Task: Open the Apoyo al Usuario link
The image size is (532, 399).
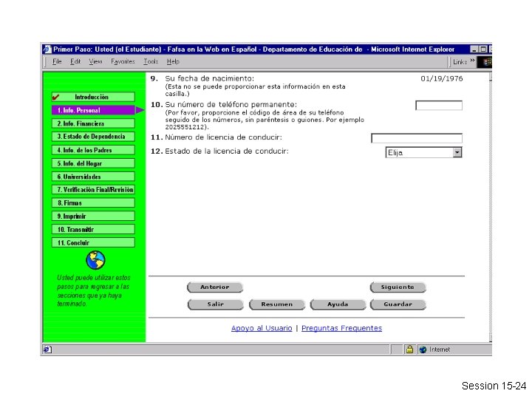Action: (262, 328)
